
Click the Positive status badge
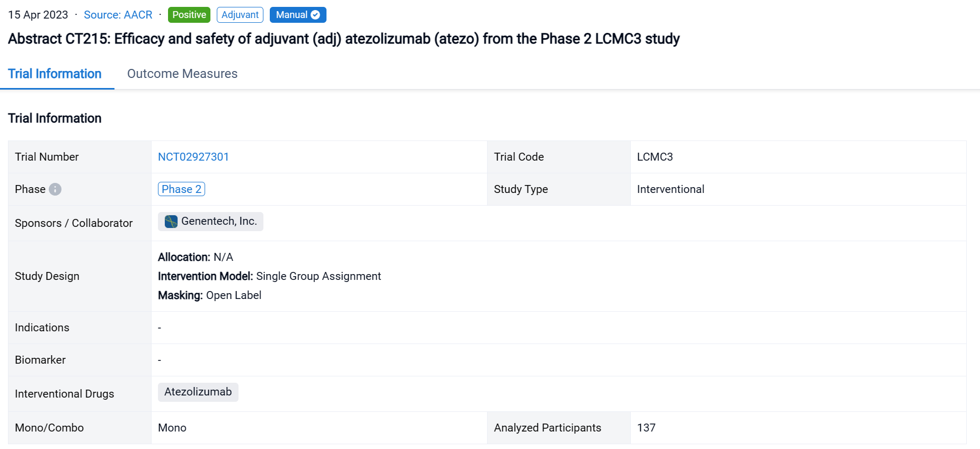[x=189, y=15]
